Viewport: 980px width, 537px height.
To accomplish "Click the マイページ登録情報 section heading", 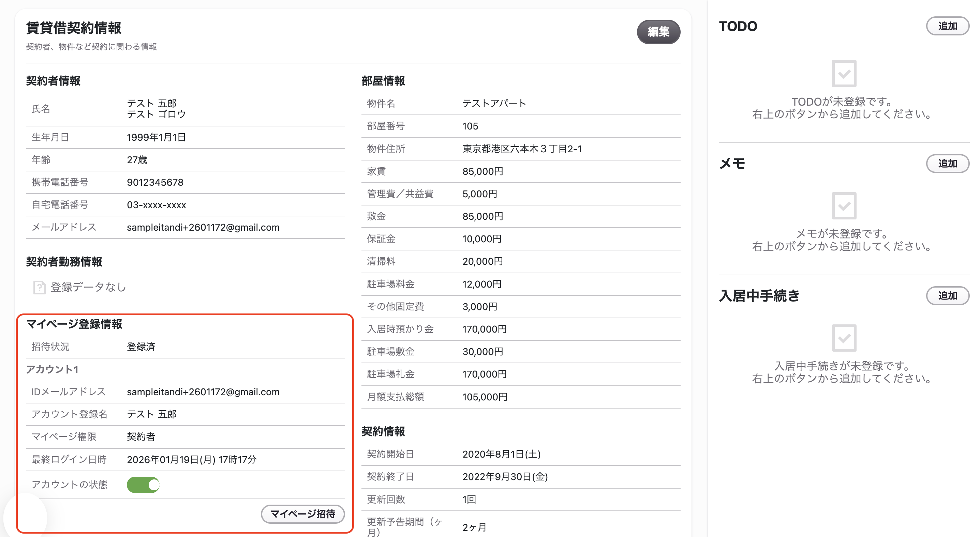I will tap(74, 324).
